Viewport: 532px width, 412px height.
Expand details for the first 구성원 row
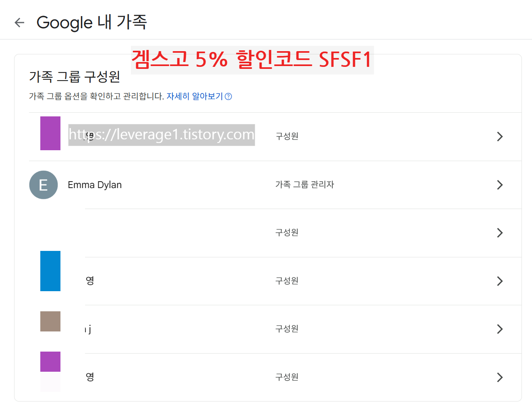pyautogui.click(x=500, y=137)
